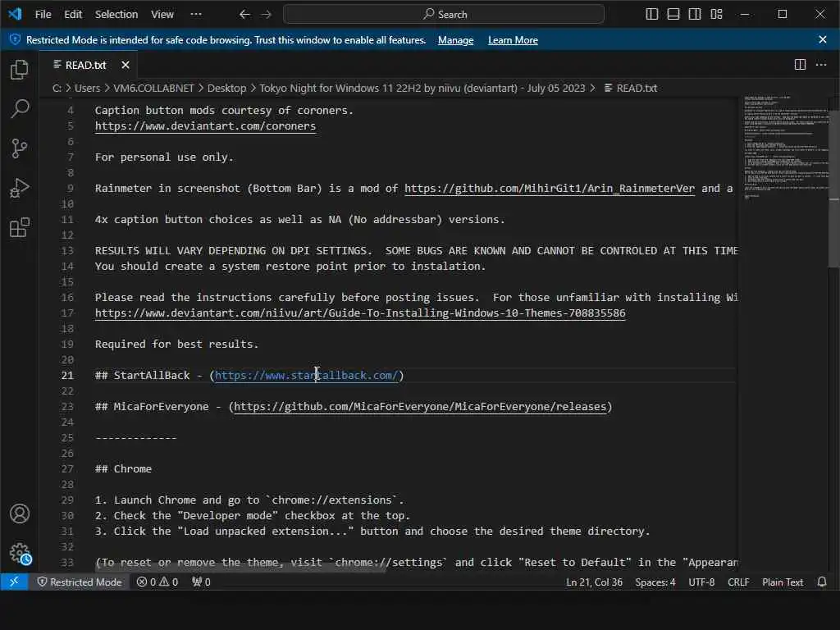Click the github MihirGit1 Arin_RainmeterVer link

pos(550,188)
